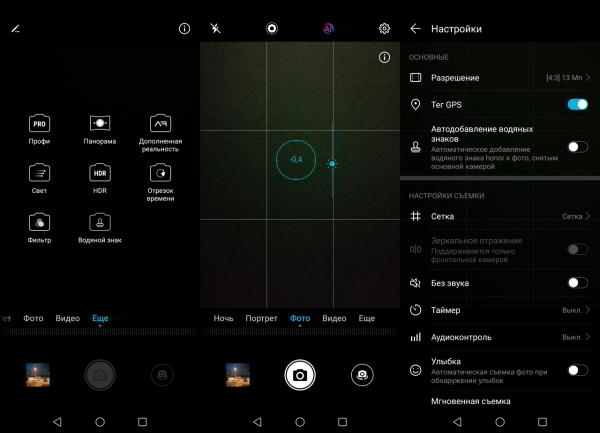Select the Ночь night mode tab
This screenshot has height=433, width=600.
click(223, 318)
